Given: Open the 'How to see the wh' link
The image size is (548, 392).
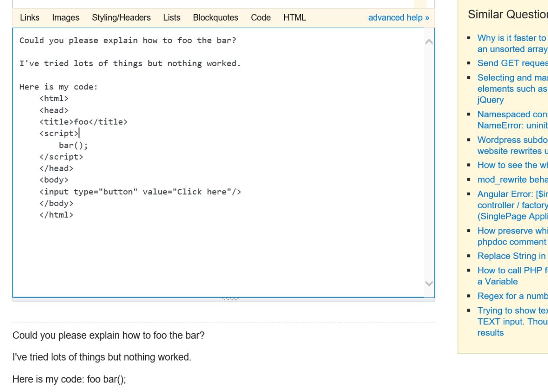Looking at the screenshot, I should tap(512, 165).
